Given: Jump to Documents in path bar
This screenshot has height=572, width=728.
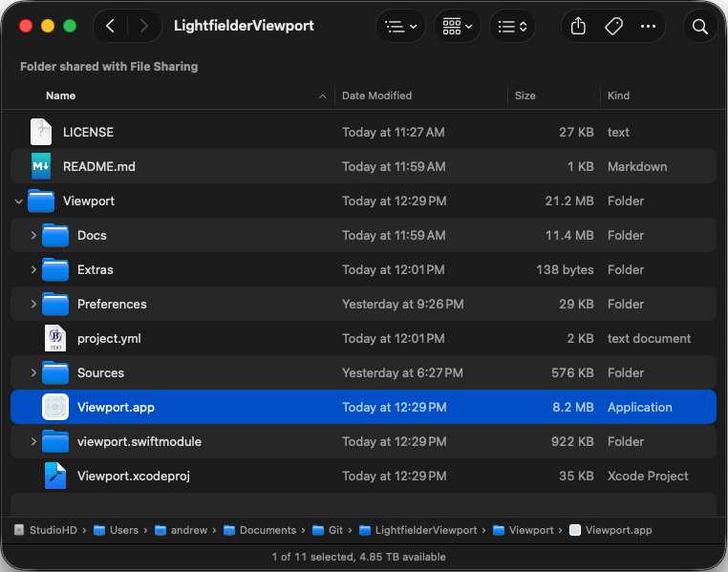Looking at the screenshot, I should pyautogui.click(x=260, y=530).
